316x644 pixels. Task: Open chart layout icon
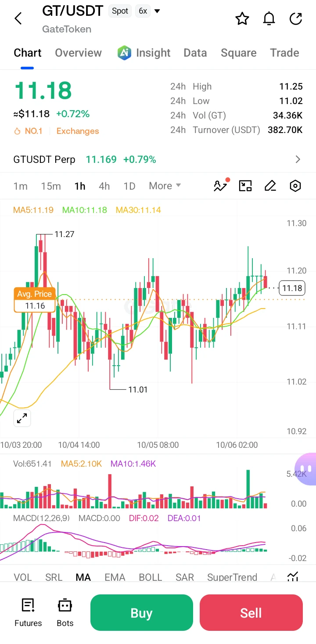click(245, 186)
